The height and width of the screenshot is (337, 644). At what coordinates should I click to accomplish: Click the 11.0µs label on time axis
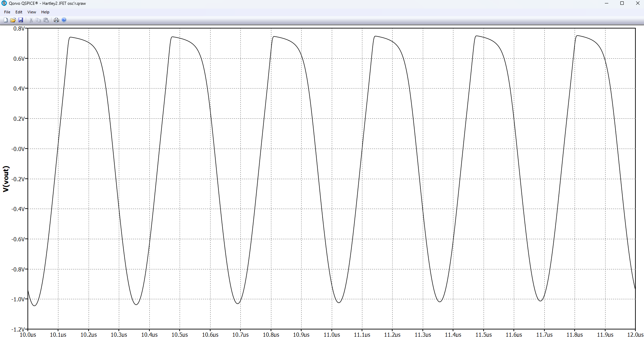click(x=332, y=335)
